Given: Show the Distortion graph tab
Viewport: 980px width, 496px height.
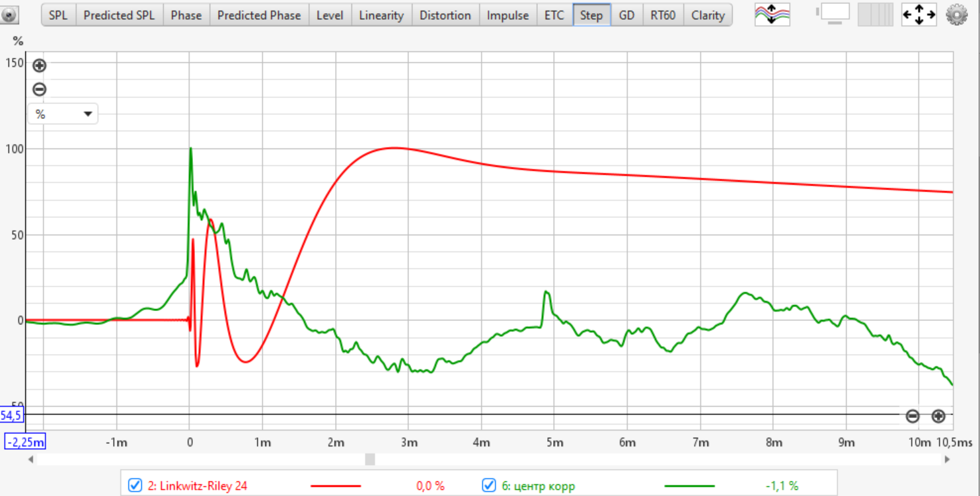Looking at the screenshot, I should click(445, 15).
